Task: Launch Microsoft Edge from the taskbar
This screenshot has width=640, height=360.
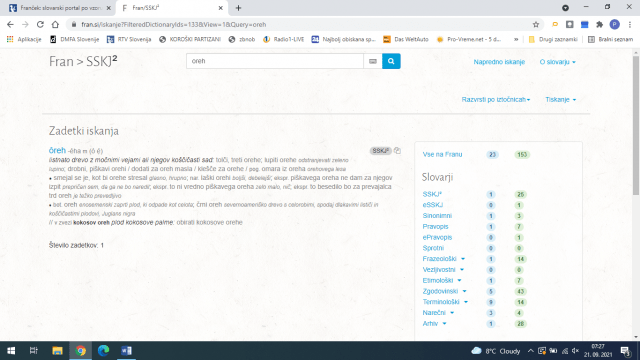Action: [x=103, y=351]
